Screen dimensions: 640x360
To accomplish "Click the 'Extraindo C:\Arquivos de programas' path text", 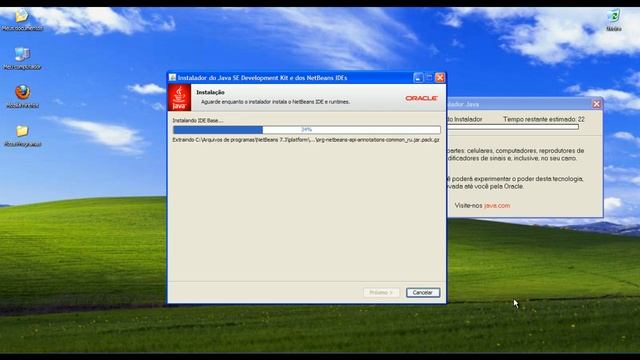I will tap(306, 140).
